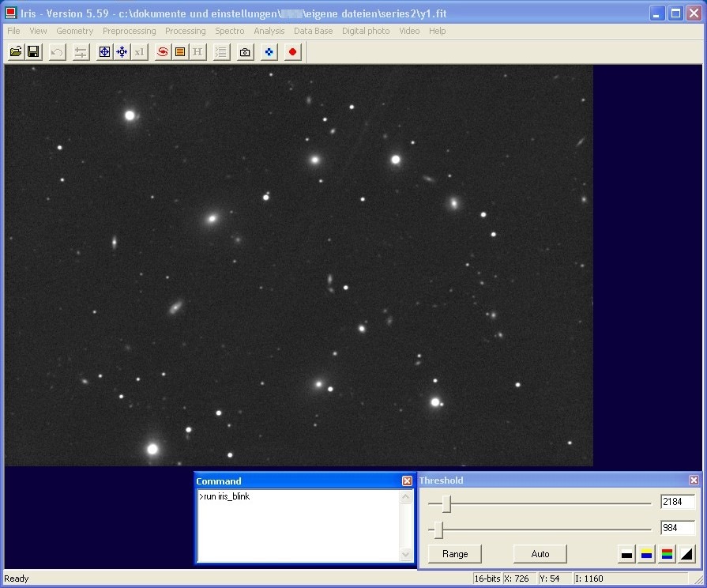Click the crosshair-in-square toolbar icon

coord(104,52)
